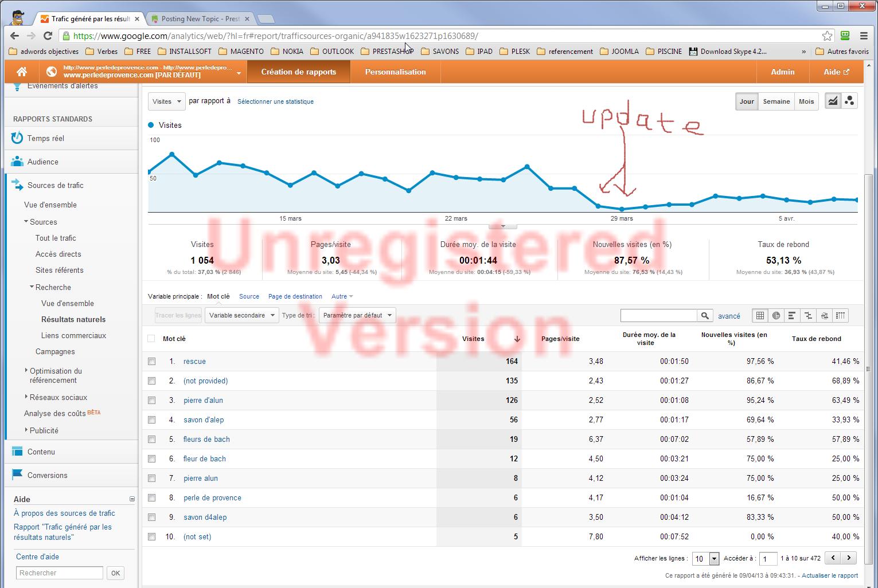Click the avancé filter link
This screenshot has width=878, height=588.
pyautogui.click(x=729, y=316)
